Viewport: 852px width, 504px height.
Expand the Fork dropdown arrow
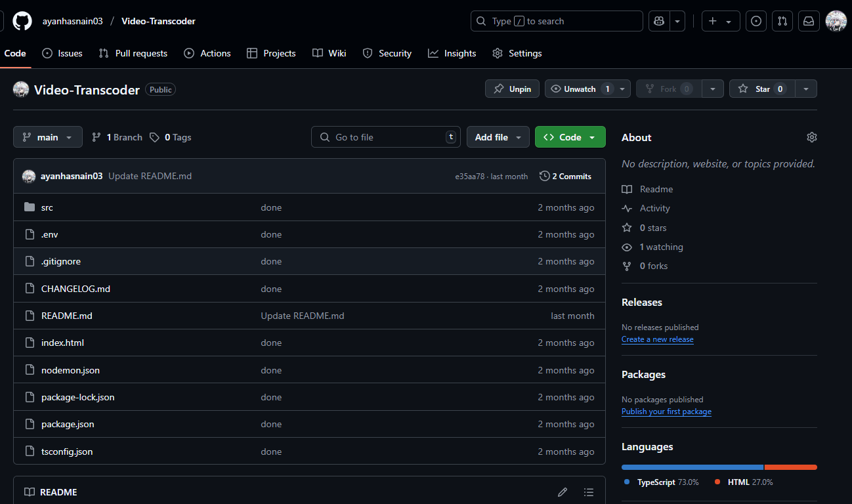point(713,89)
